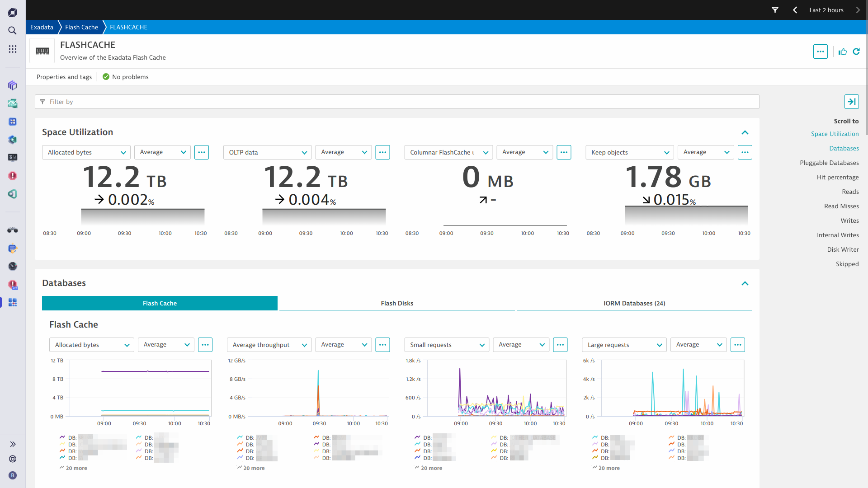Viewport: 868px width, 488px height.
Task: Click the Exadata breadcrumb link
Action: tap(42, 27)
